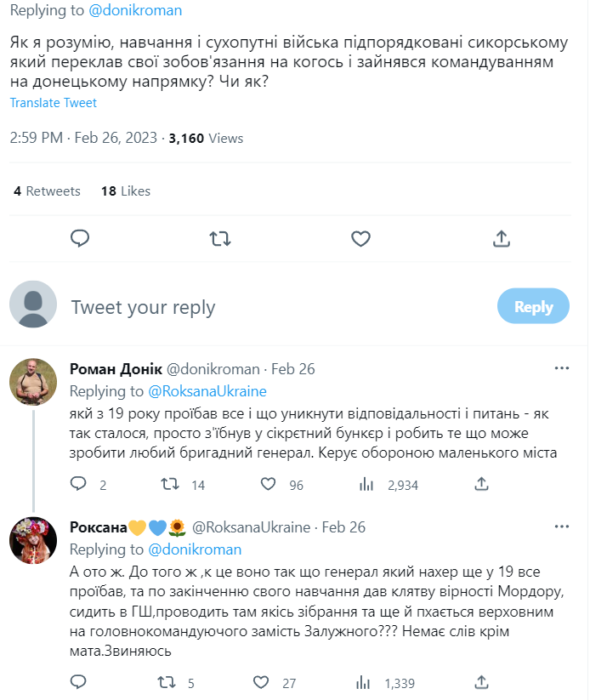
Task: Click the blue Reply button
Action: pos(533,306)
